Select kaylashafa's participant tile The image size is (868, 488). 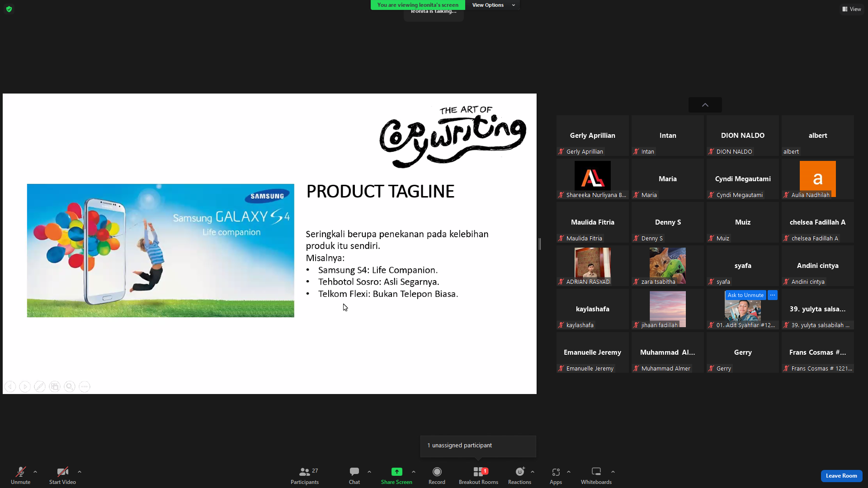593,309
